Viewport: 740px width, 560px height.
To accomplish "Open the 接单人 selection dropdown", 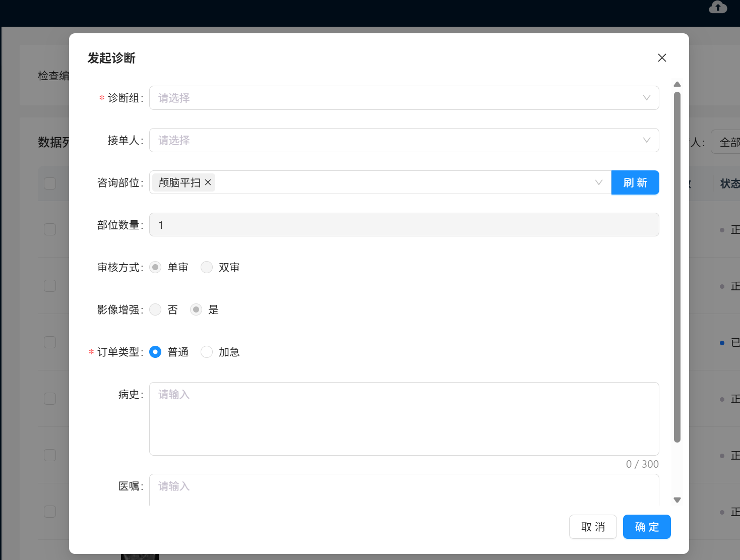I will click(x=403, y=140).
